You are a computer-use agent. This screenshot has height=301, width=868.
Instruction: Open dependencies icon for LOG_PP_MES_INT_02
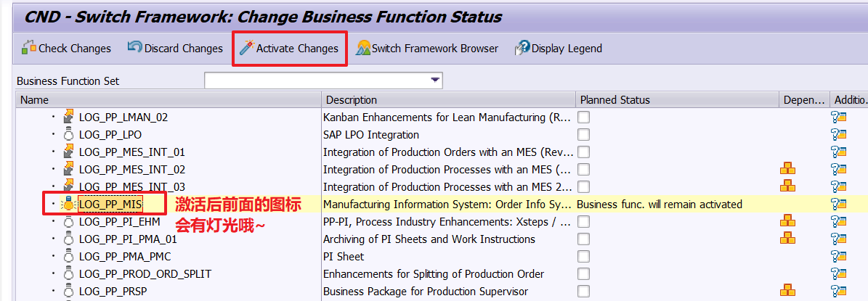788,169
